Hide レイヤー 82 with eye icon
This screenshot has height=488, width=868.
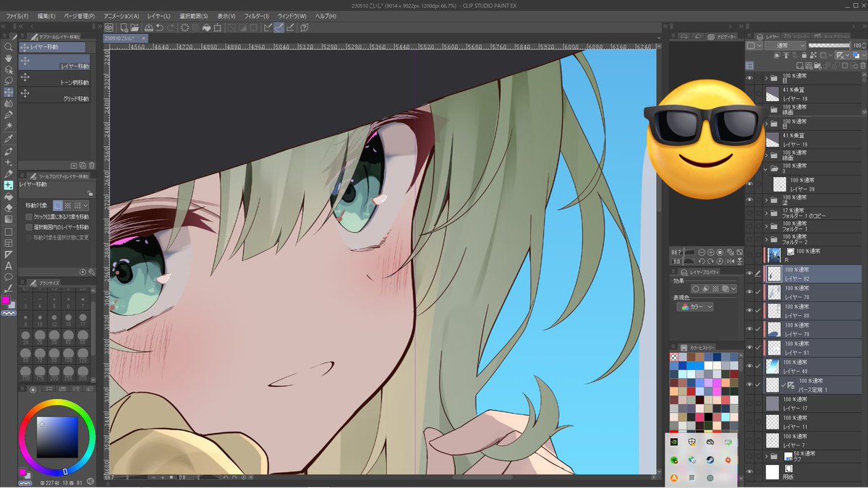[749, 273]
